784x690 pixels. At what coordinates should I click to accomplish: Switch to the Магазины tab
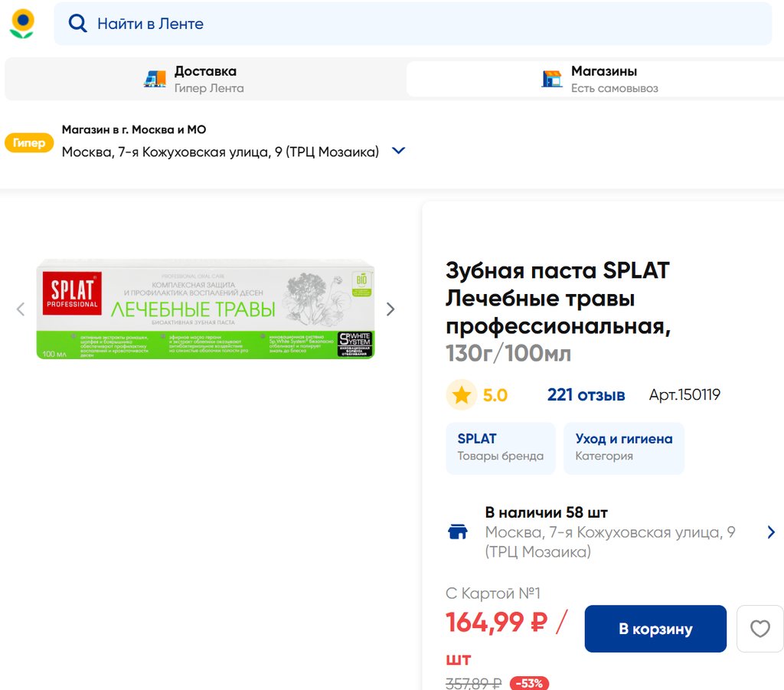[x=594, y=79]
